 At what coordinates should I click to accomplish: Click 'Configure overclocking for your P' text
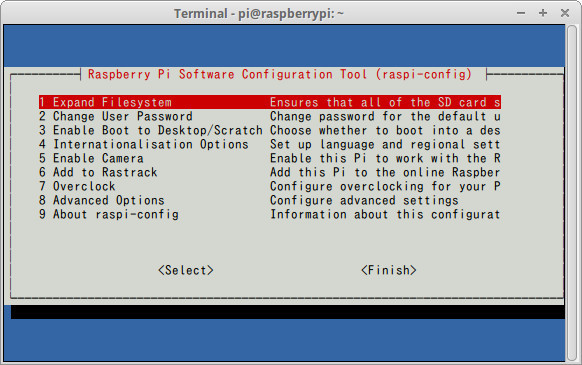385,186
